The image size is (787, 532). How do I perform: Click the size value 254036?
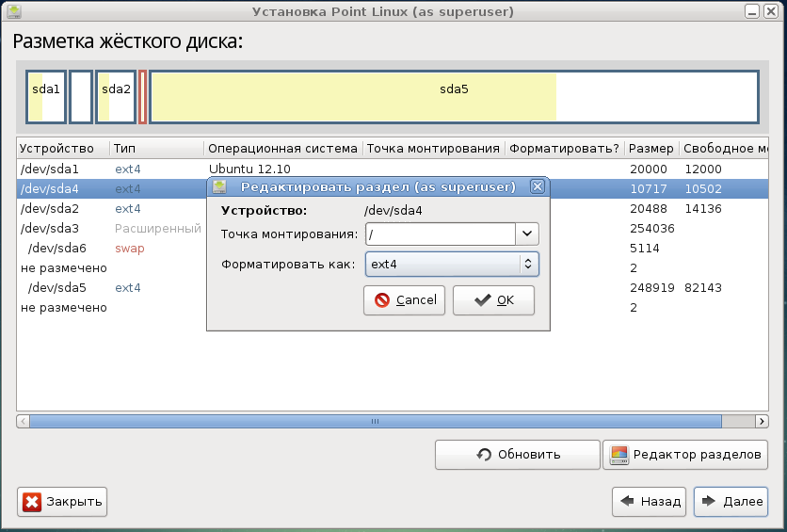652,229
